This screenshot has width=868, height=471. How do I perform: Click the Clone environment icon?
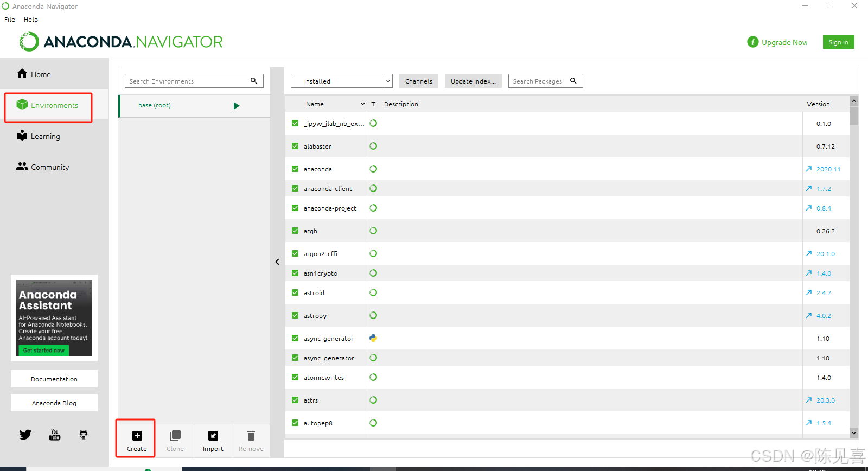175,436
